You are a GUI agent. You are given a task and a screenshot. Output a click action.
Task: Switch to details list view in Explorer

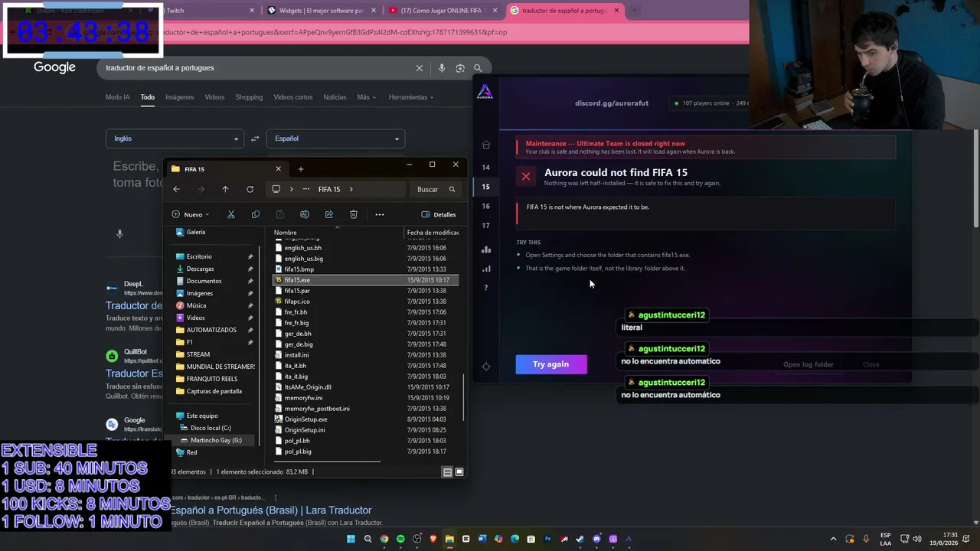447,472
